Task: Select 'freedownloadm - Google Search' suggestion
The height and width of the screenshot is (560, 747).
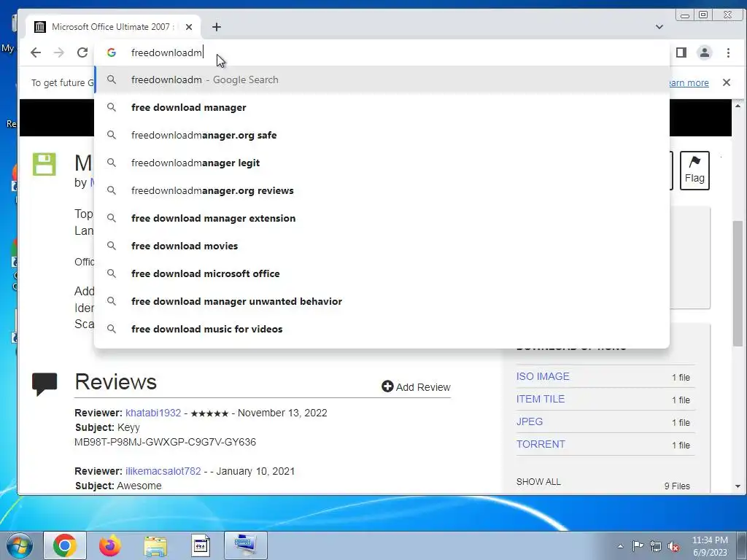Action: click(x=382, y=79)
